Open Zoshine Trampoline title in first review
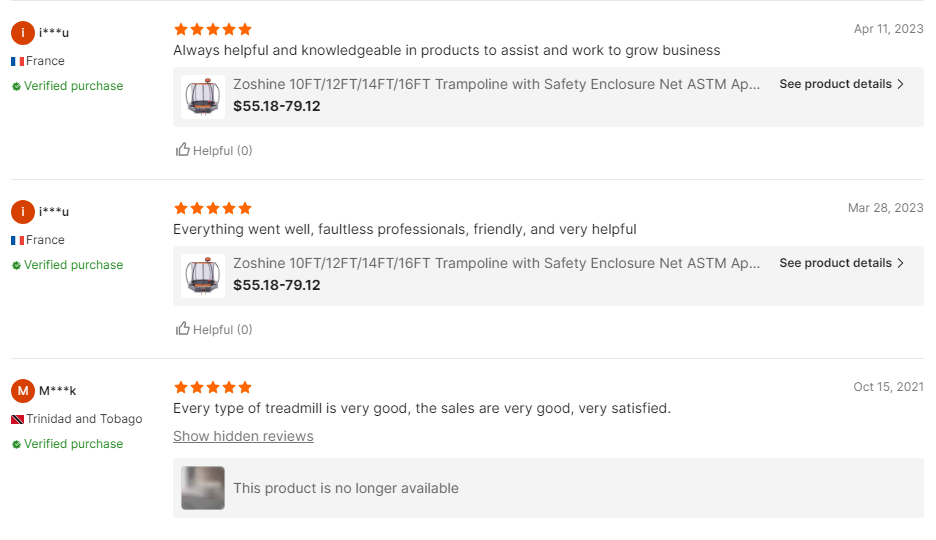 [x=496, y=84]
